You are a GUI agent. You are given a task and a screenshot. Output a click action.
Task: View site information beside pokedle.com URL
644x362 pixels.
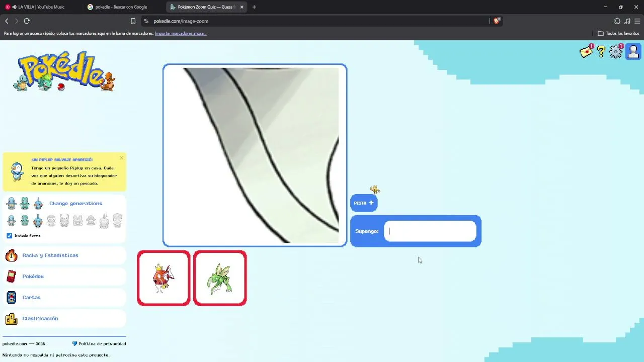pyautogui.click(x=146, y=21)
